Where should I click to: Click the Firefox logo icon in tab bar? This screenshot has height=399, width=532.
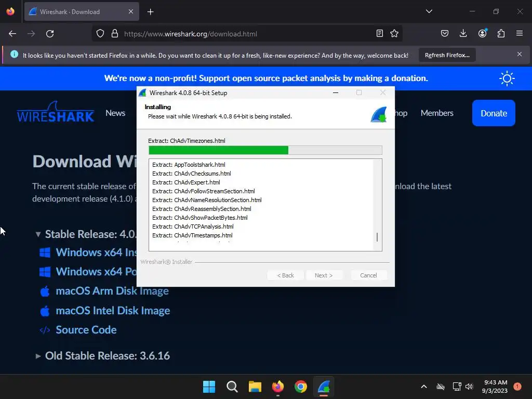click(10, 11)
